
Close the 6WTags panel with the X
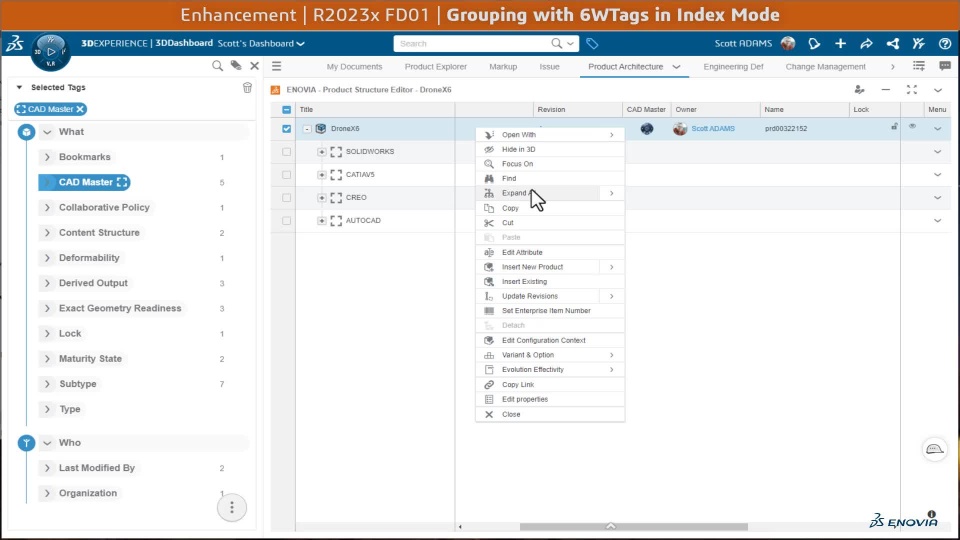click(255, 66)
